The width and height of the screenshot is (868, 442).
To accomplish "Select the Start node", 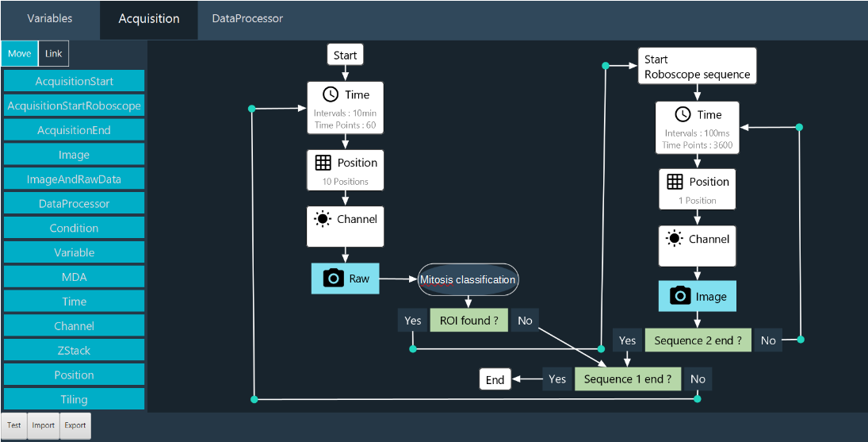I will pyautogui.click(x=345, y=55).
